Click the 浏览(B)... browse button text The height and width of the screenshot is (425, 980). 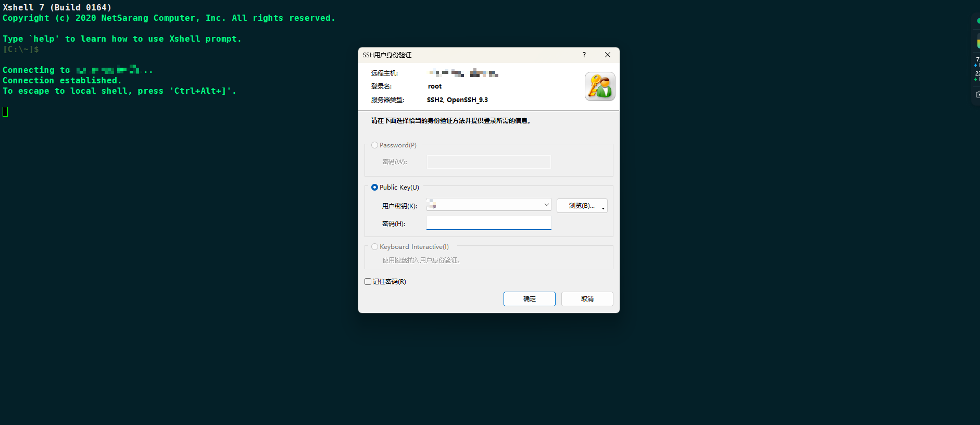point(581,206)
